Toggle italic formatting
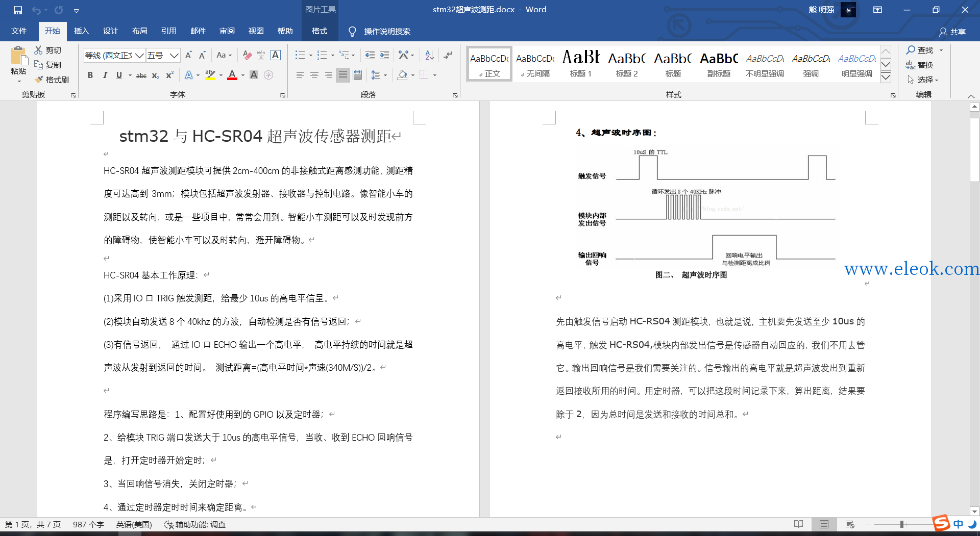This screenshot has width=980, height=536. pyautogui.click(x=105, y=75)
